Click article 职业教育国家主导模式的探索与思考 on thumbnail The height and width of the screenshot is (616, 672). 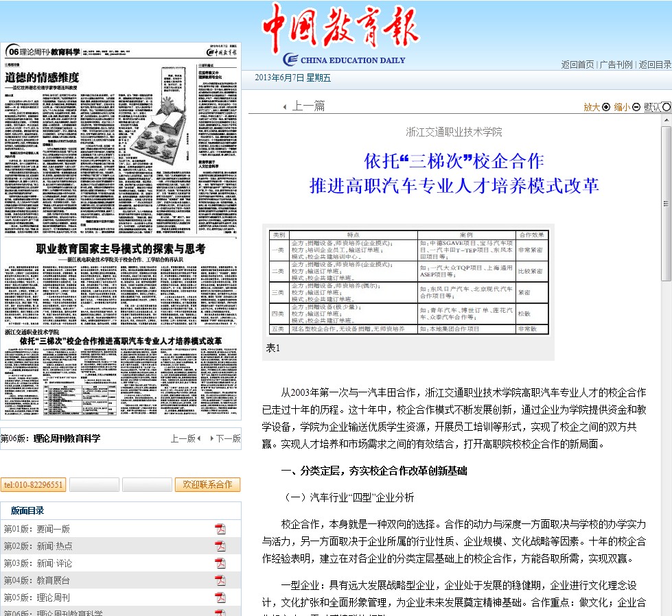[121, 249]
